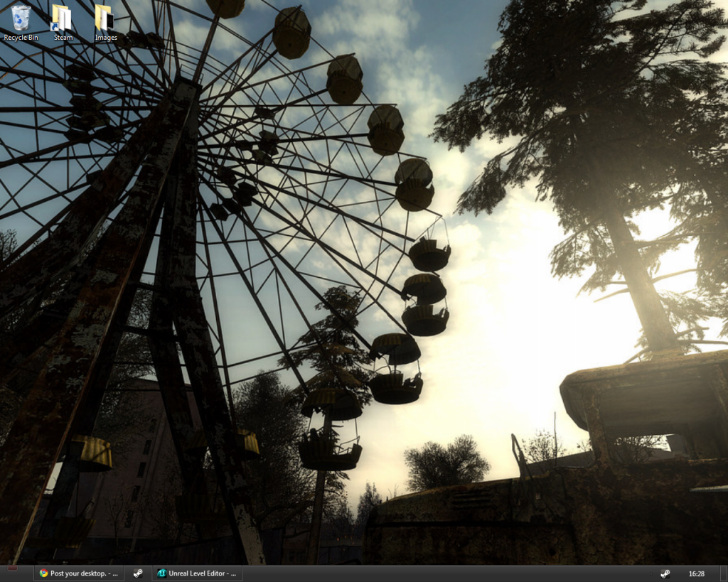Viewport: 728px width, 582px height.
Task: Select the Recycle Bin label text
Action: coord(21,37)
